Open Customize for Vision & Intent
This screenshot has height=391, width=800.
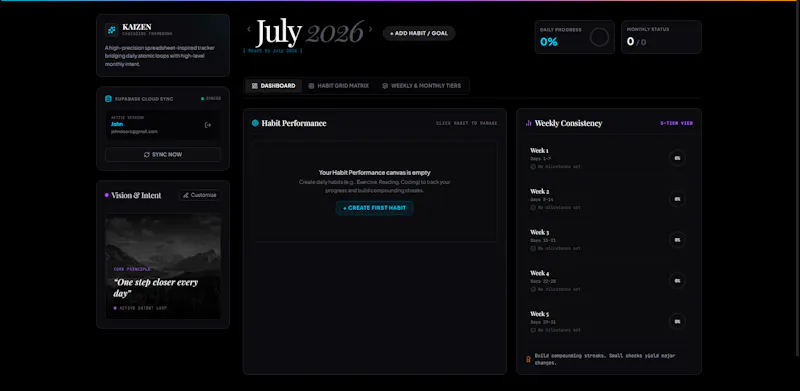click(x=199, y=195)
